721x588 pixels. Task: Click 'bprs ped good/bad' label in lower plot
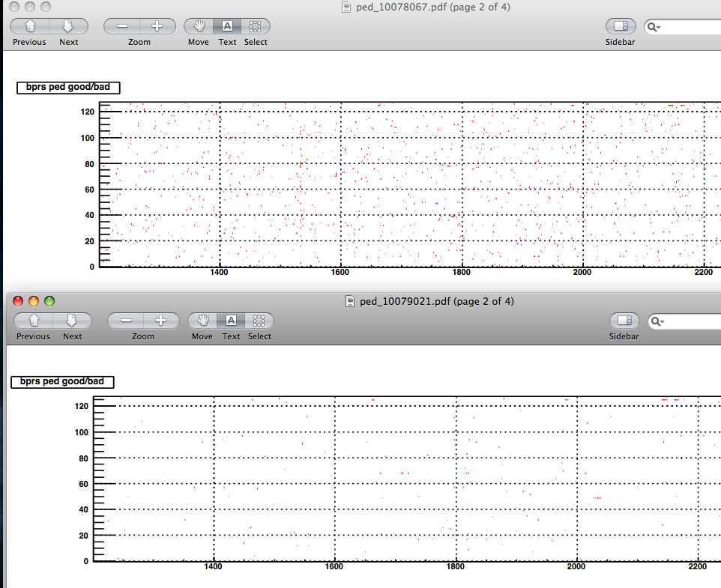pyautogui.click(x=62, y=382)
